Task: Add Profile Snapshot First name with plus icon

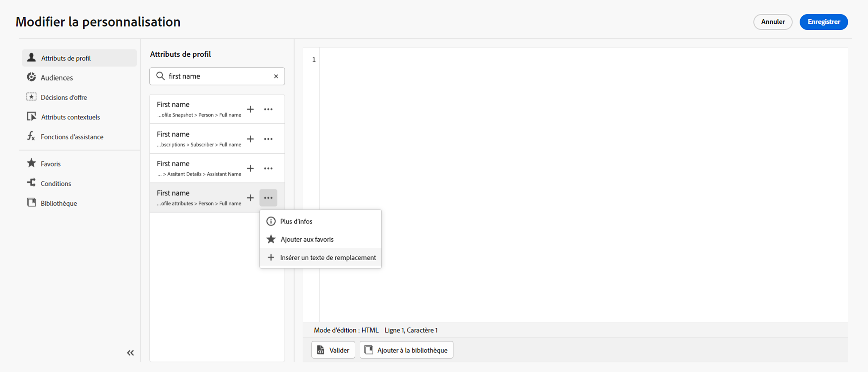Action: (x=250, y=109)
